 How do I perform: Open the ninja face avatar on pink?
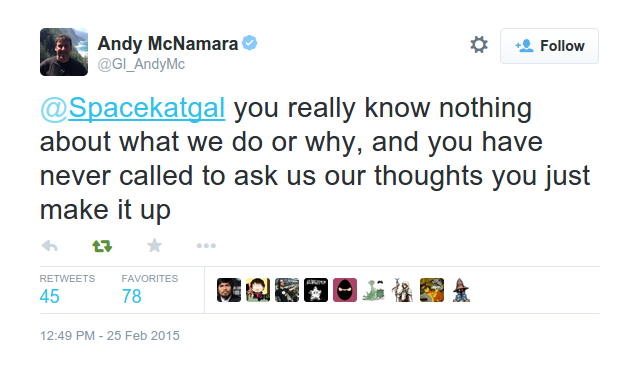345,290
